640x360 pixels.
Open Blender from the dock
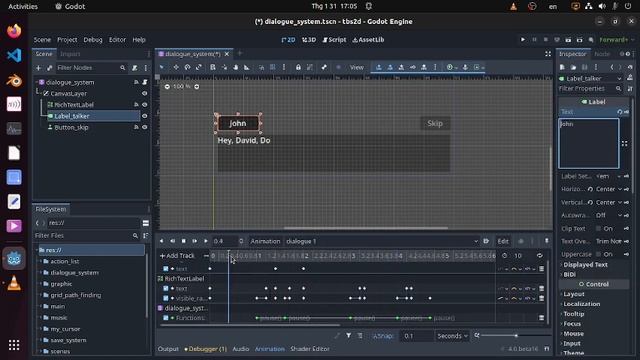14,80
